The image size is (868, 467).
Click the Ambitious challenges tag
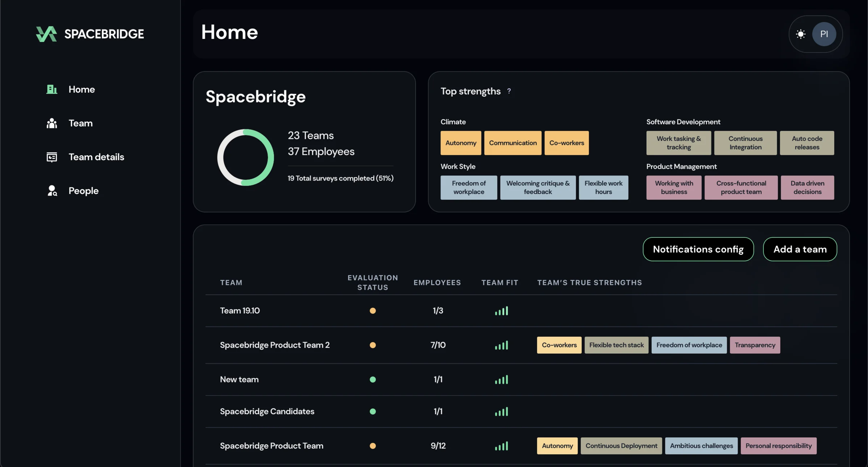pyautogui.click(x=701, y=446)
